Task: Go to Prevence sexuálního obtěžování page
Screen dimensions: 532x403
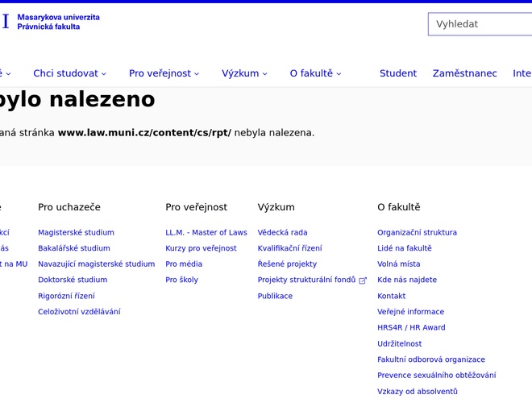Action: [x=436, y=376]
